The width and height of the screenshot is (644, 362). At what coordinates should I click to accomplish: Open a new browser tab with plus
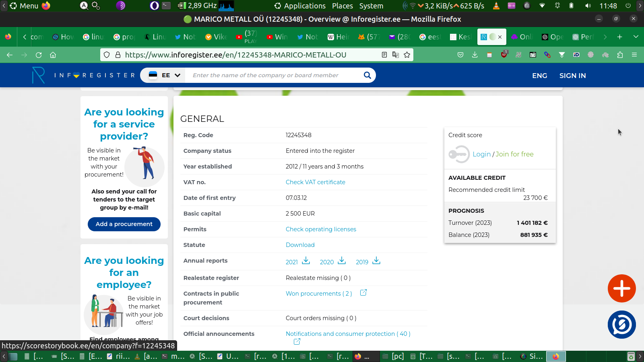(620, 37)
